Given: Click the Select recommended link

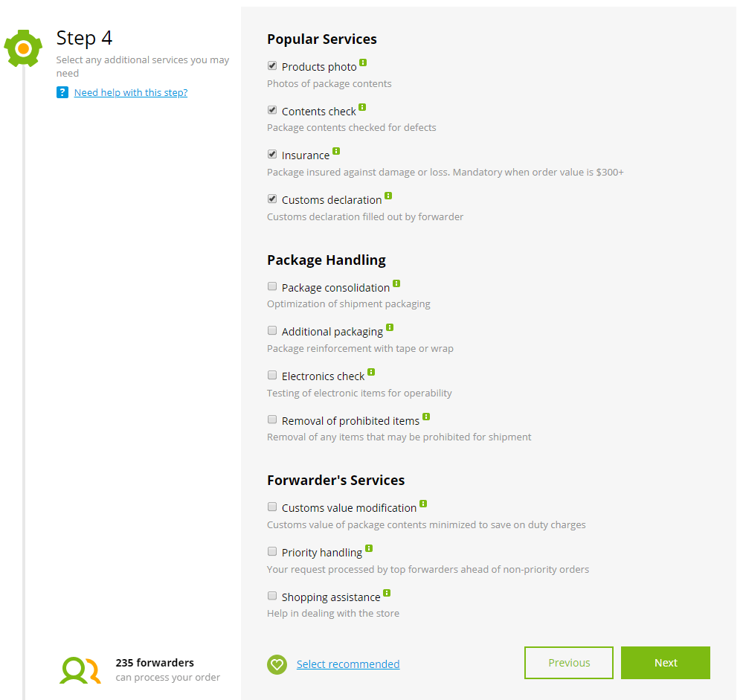Looking at the screenshot, I should [348, 664].
